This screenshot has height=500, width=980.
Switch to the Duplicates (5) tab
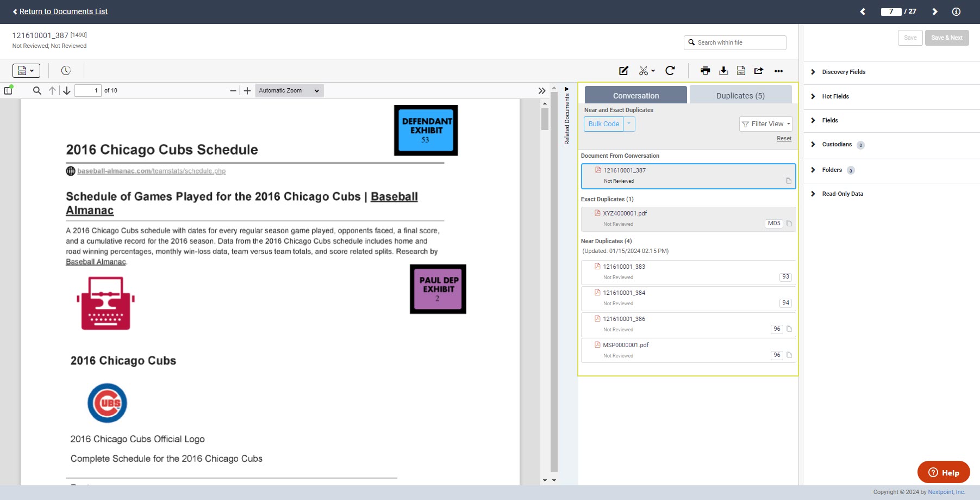[740, 95]
